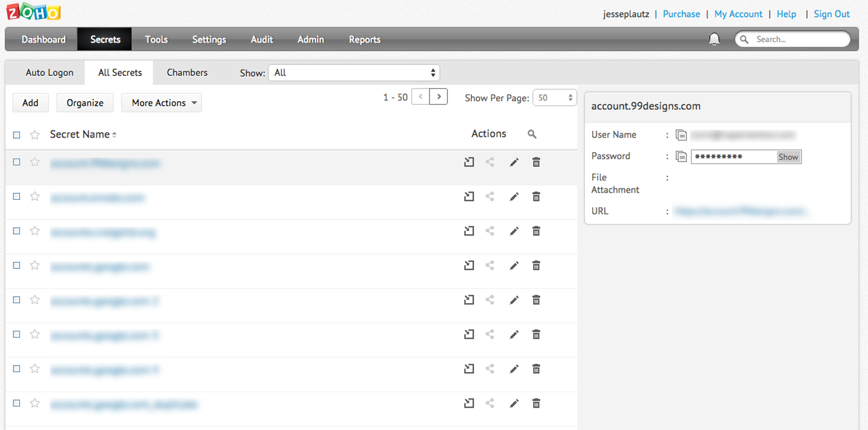Click the open-URL icon in the fourth secret row

(469, 266)
